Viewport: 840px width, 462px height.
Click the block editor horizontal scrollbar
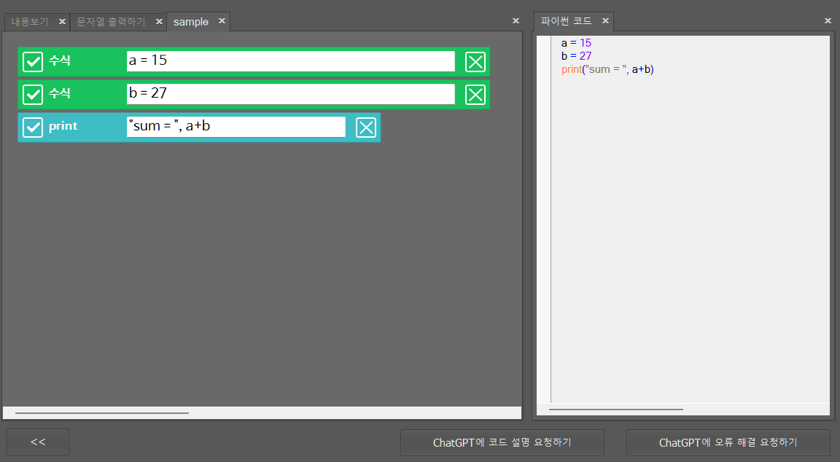101,412
